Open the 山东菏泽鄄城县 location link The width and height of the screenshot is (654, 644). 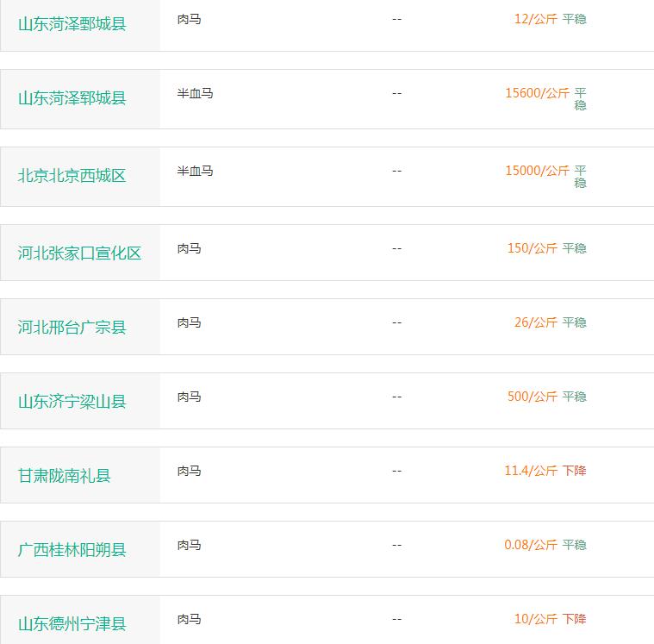pos(72,24)
